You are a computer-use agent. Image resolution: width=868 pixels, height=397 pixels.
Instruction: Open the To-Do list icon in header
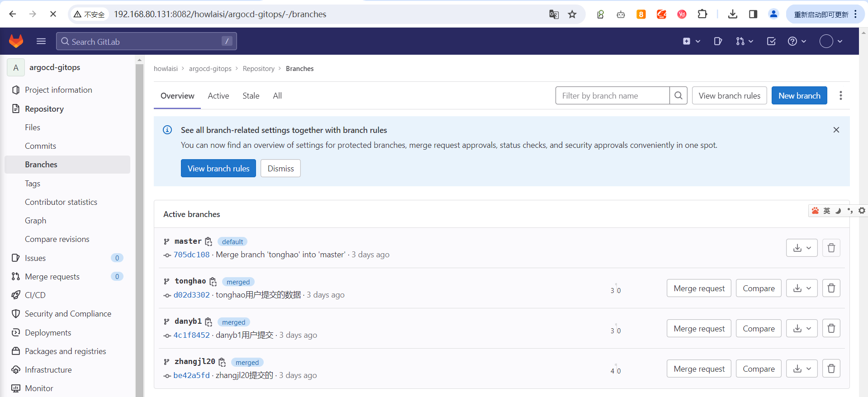pyautogui.click(x=771, y=41)
